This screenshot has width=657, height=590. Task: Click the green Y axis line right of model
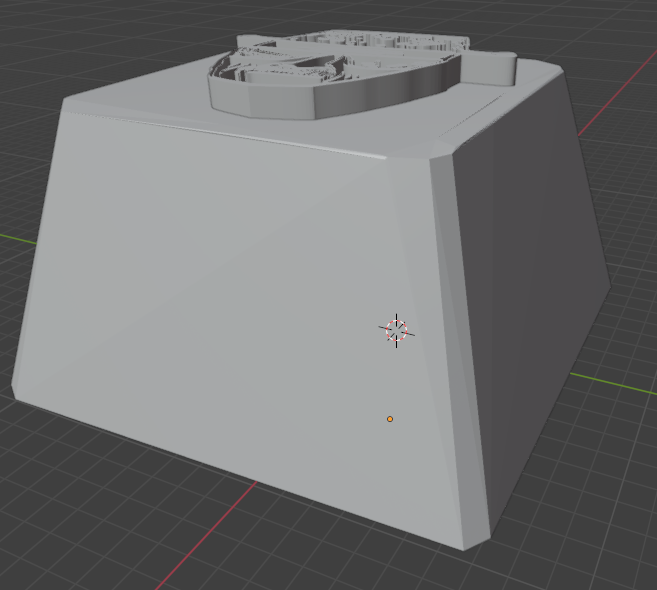[x=613, y=383]
